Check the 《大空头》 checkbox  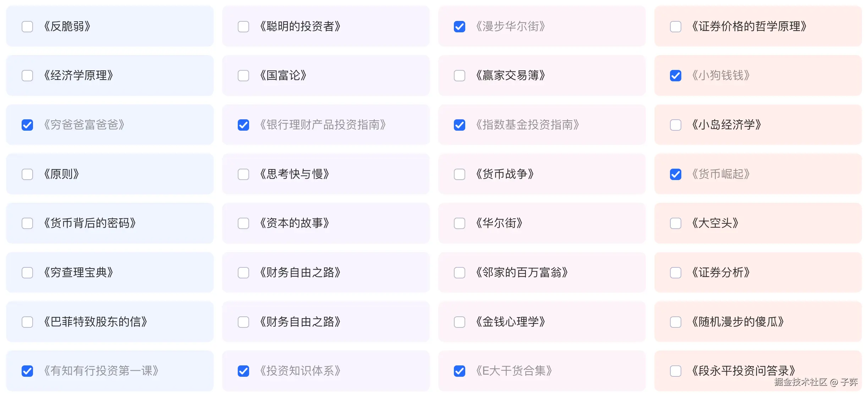pyautogui.click(x=676, y=223)
